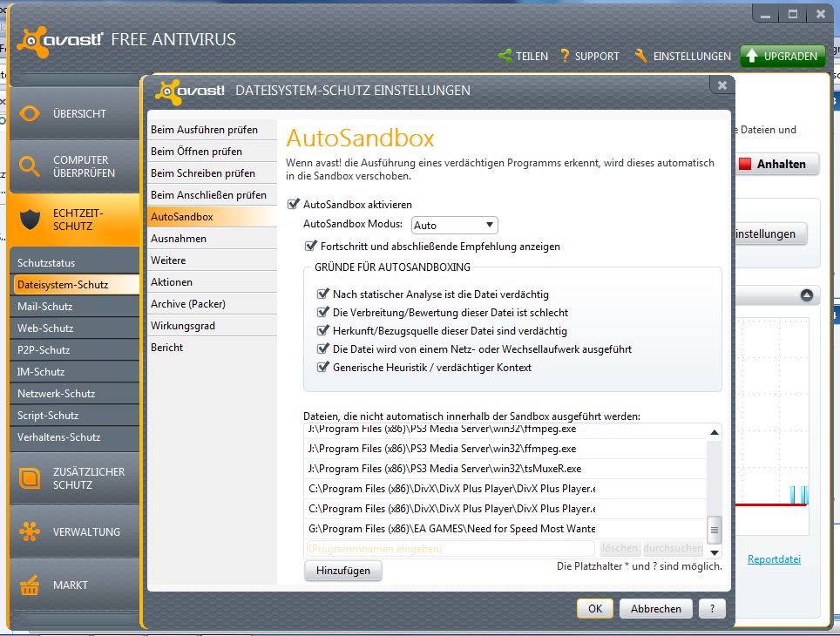Viewport: 840px width, 636px height.
Task: Select Verhaltens-Schutz in the sidebar
Action: [x=74, y=437]
